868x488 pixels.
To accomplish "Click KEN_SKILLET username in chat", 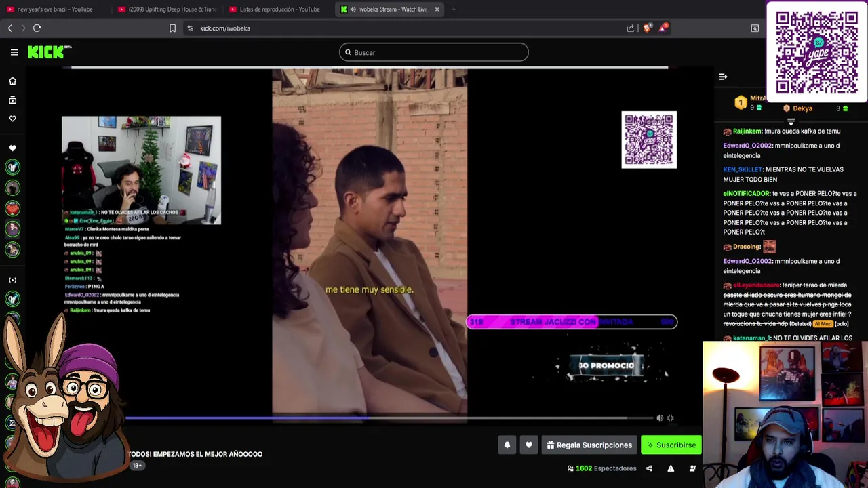I will [x=743, y=170].
